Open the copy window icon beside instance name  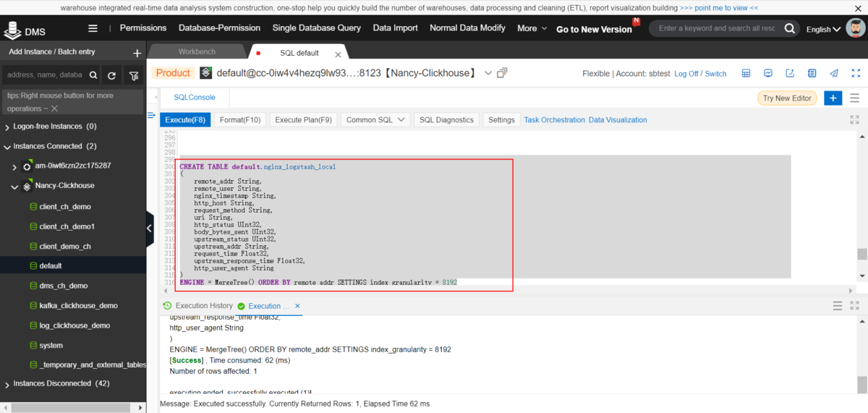tap(502, 73)
